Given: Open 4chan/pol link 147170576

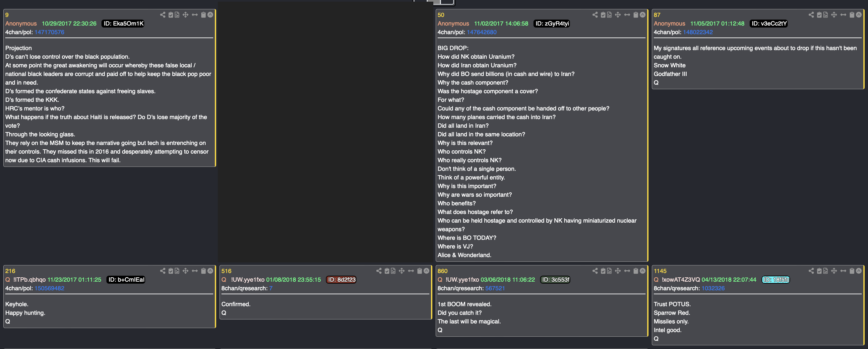Looking at the screenshot, I should 49,32.
